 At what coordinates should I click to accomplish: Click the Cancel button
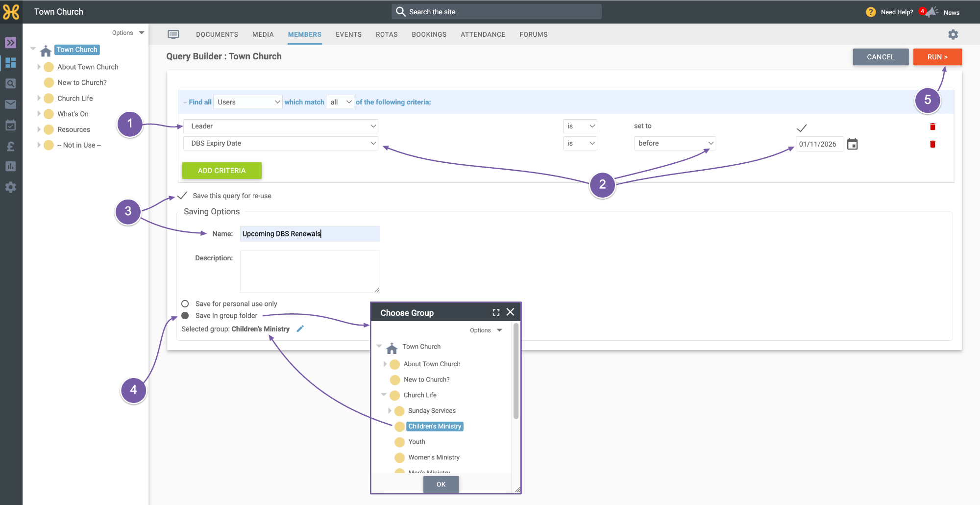(x=881, y=57)
